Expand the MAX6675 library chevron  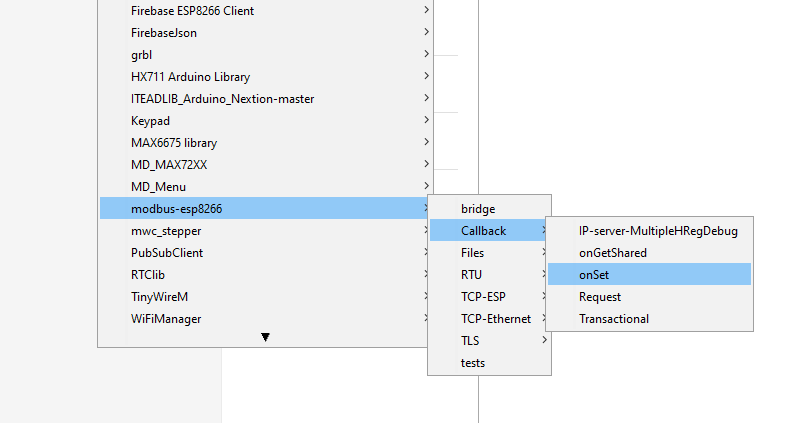426,142
